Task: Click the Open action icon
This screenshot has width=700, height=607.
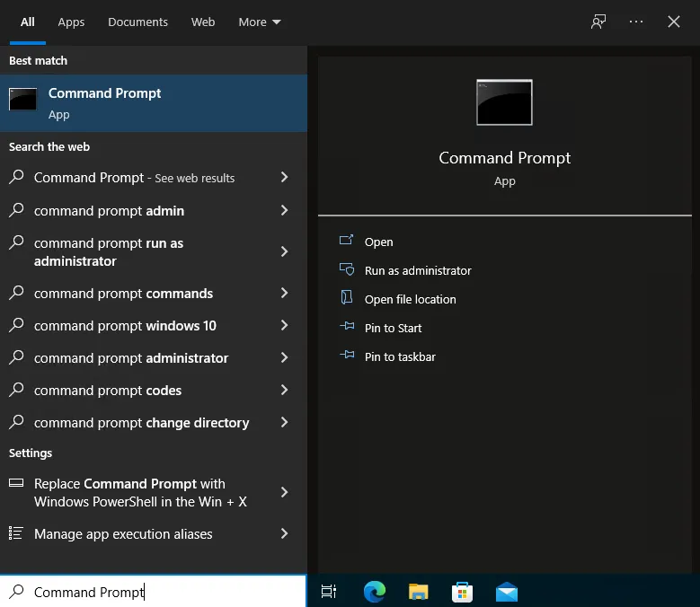Action: (x=347, y=241)
